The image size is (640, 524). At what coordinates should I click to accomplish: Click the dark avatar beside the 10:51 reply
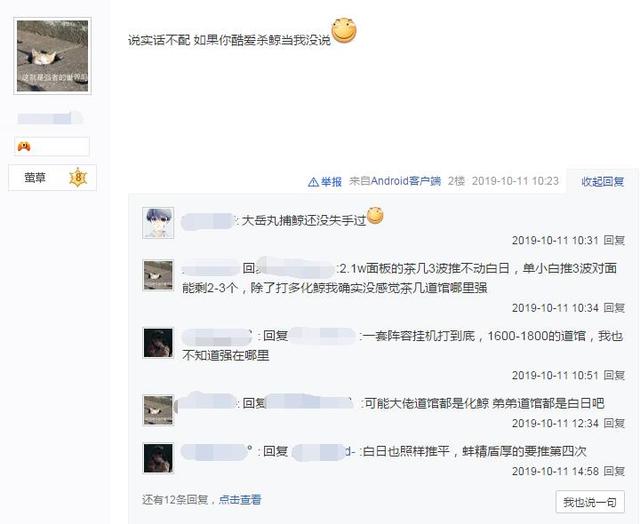coord(158,343)
